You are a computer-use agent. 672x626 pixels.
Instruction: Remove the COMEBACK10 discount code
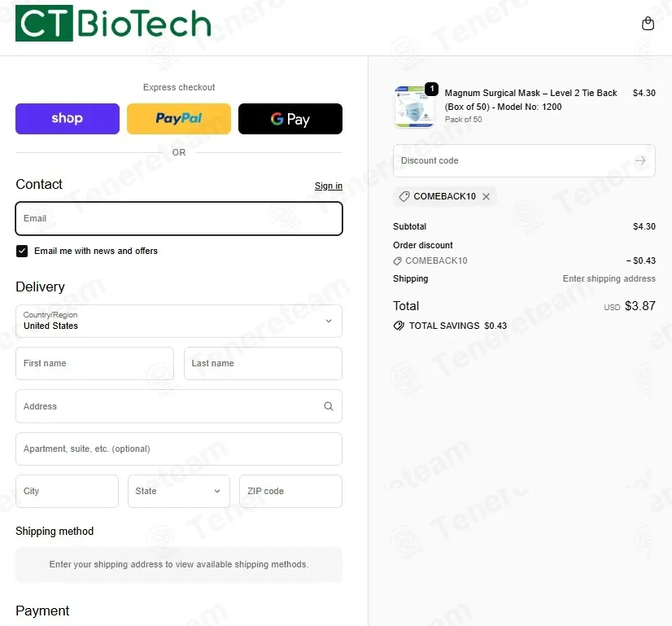click(486, 196)
